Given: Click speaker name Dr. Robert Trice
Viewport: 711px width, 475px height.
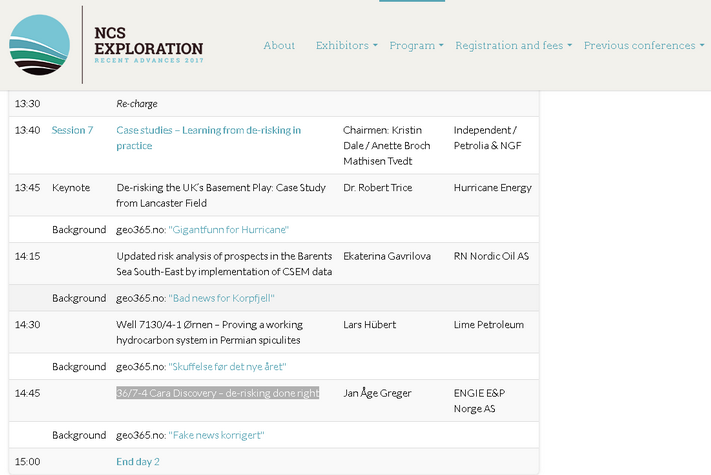Looking at the screenshot, I should pos(378,188).
